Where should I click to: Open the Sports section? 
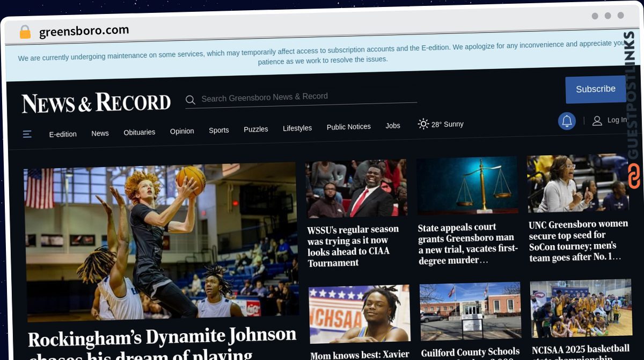pos(218,130)
